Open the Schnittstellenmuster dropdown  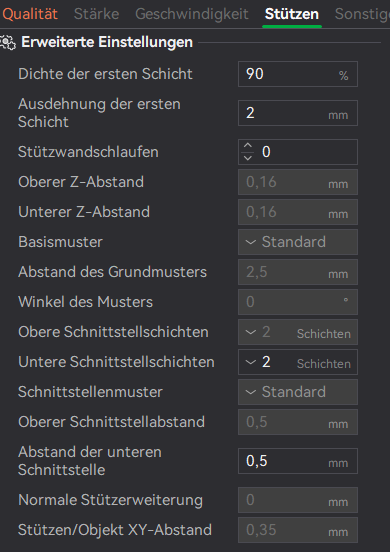pos(298,392)
